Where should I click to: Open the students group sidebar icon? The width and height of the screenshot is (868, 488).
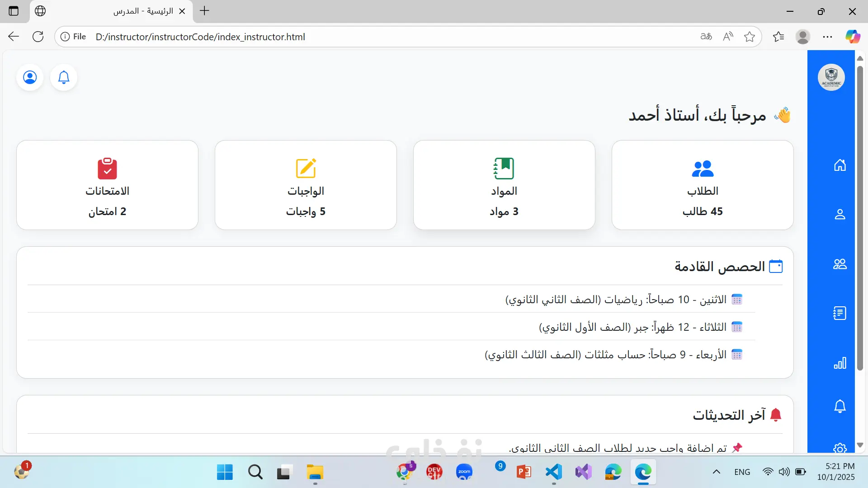point(840,264)
